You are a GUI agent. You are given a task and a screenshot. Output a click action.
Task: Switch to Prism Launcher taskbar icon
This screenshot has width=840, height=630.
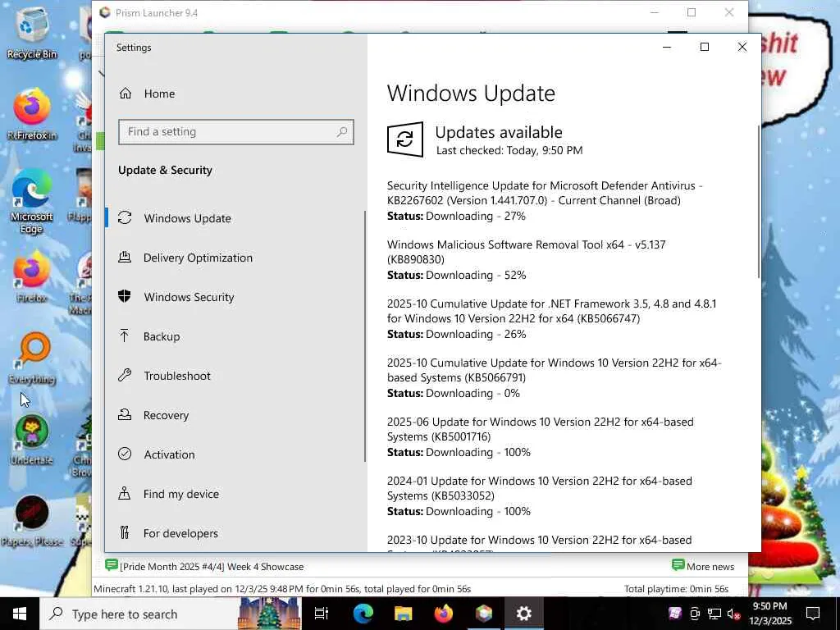coord(484,614)
